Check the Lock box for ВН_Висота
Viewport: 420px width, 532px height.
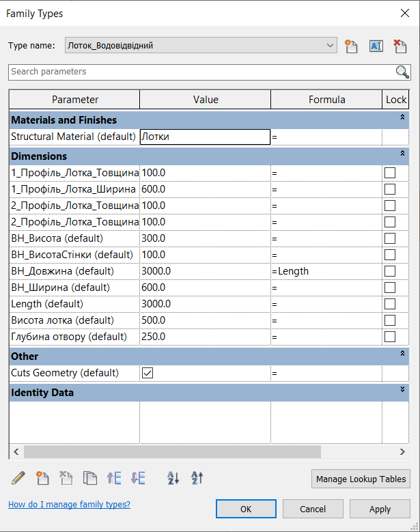[x=390, y=238]
